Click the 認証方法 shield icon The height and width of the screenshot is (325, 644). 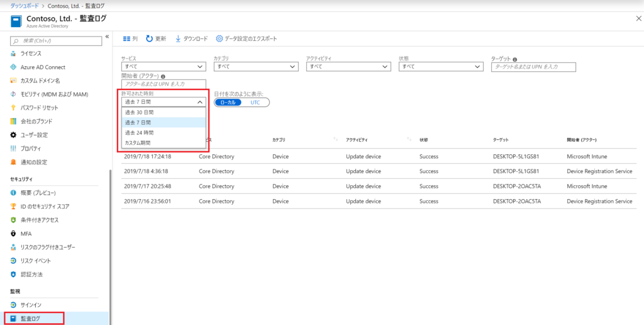point(13,275)
